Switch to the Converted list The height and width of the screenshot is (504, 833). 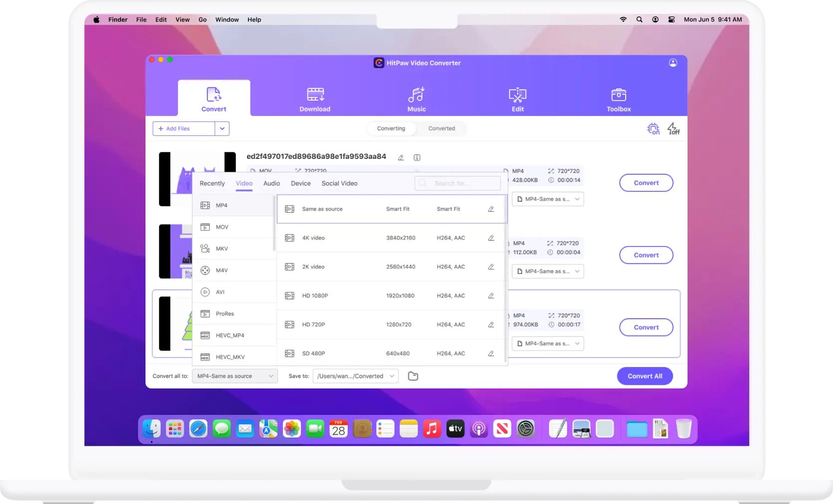441,128
